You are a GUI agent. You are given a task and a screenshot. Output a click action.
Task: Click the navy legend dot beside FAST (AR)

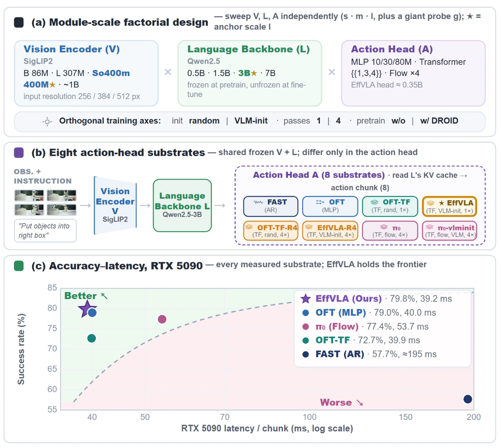(306, 354)
